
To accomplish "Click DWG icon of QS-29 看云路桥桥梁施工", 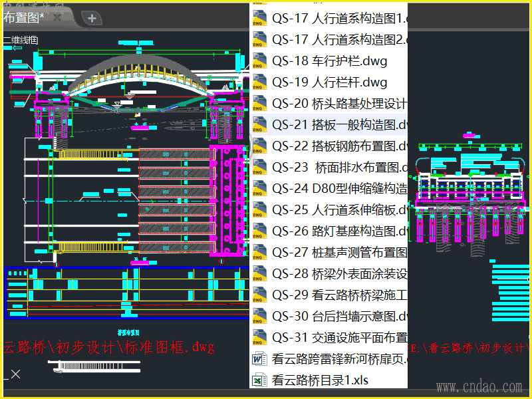I will (x=259, y=295).
